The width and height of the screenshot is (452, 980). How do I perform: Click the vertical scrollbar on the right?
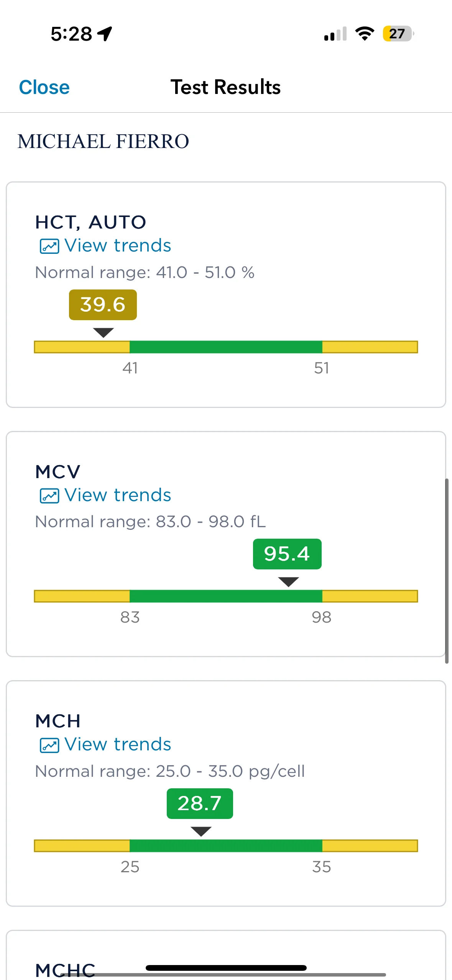click(x=447, y=571)
